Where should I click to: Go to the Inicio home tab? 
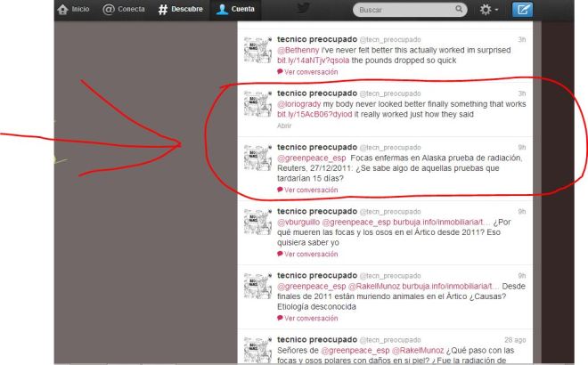[x=73, y=10]
